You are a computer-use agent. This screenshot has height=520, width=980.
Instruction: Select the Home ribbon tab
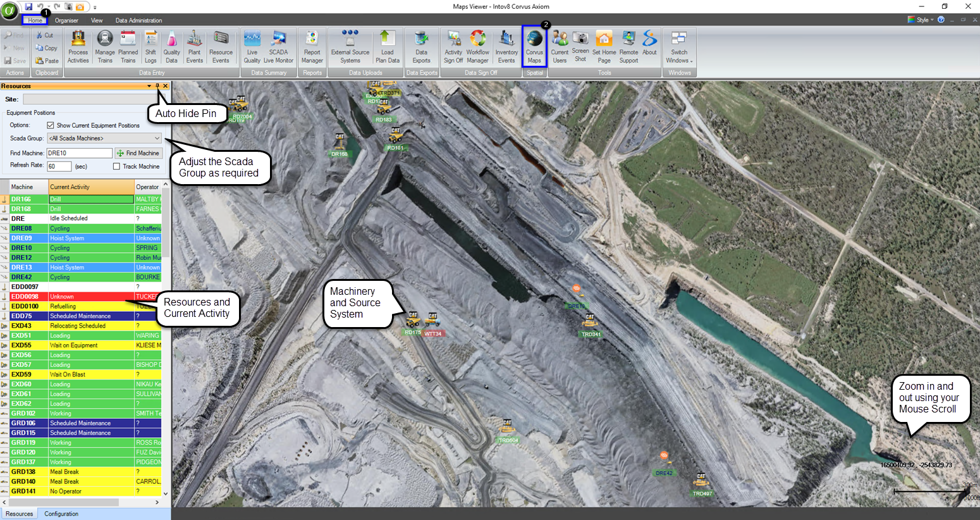(x=35, y=20)
